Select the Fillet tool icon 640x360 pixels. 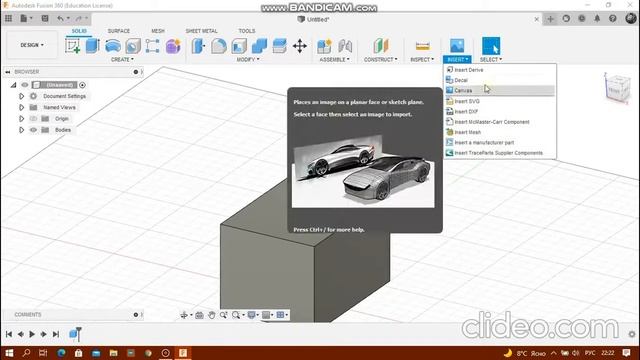click(x=219, y=46)
